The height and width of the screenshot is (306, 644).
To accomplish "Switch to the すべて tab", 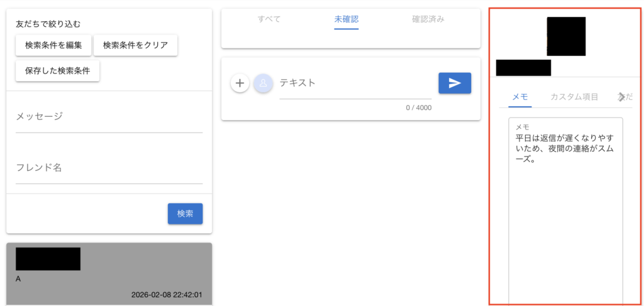I will [269, 19].
